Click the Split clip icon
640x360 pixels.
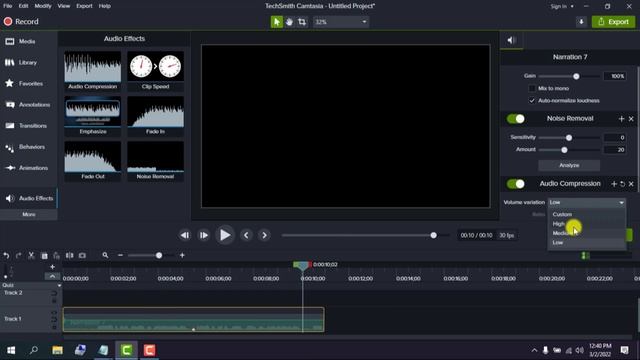tap(69, 256)
